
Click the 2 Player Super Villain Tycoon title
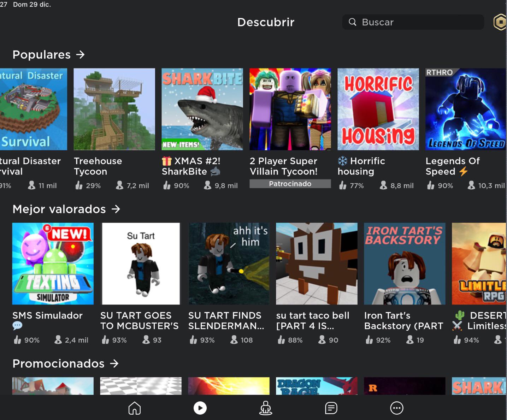click(283, 166)
